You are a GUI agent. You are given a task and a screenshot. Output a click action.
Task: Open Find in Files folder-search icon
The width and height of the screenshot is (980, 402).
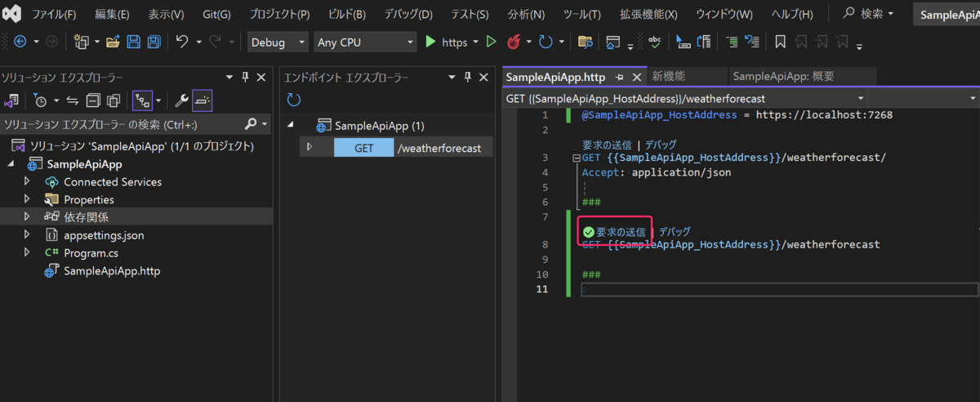point(585,42)
